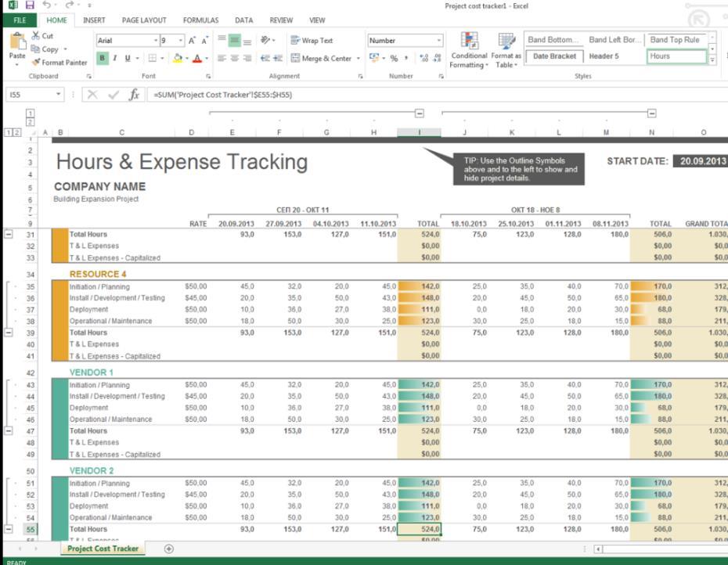The width and height of the screenshot is (728, 565).
Task: Click the horizontal scrollbar left arrow
Action: pos(599,549)
